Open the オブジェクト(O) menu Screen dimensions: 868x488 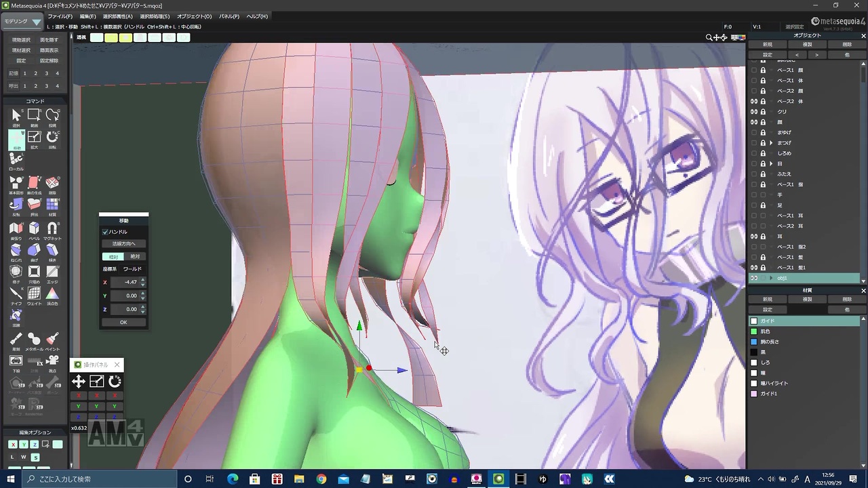pyautogui.click(x=194, y=16)
